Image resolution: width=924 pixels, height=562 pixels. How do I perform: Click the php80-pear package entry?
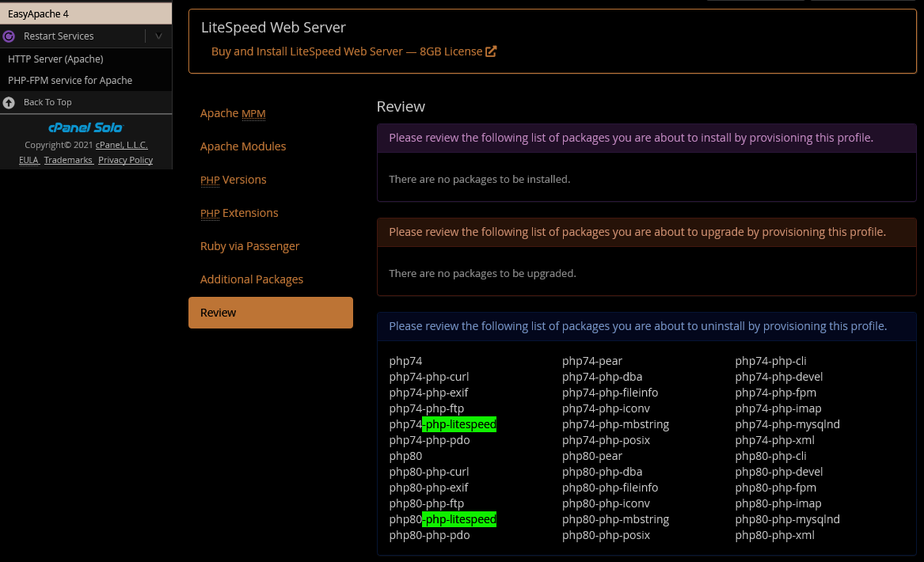(591, 457)
